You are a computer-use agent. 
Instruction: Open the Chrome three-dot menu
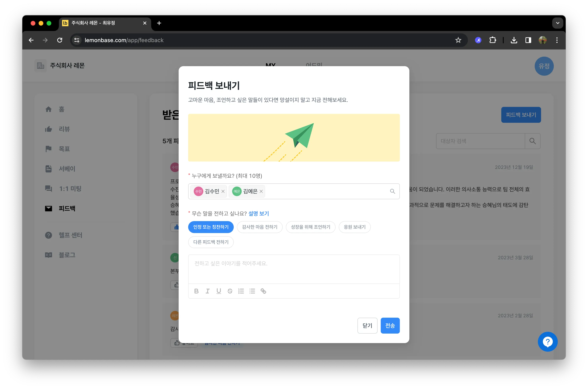coord(557,40)
